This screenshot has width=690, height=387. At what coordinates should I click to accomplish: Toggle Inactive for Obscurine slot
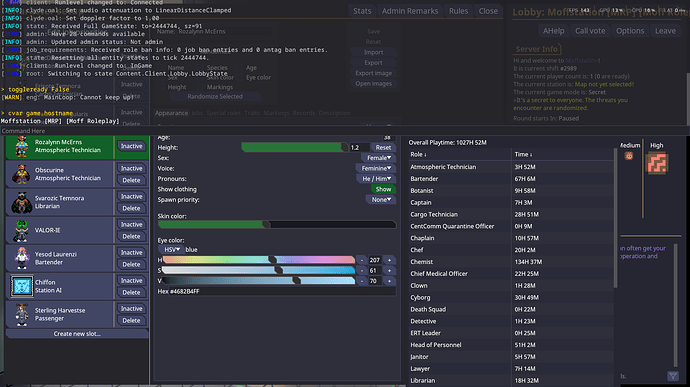[132, 169]
